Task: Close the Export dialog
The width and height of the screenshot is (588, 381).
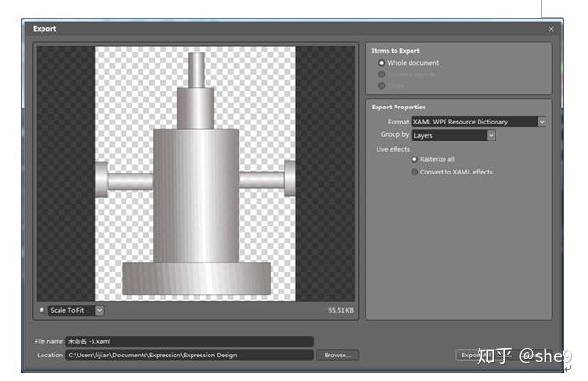Action: tap(551, 29)
